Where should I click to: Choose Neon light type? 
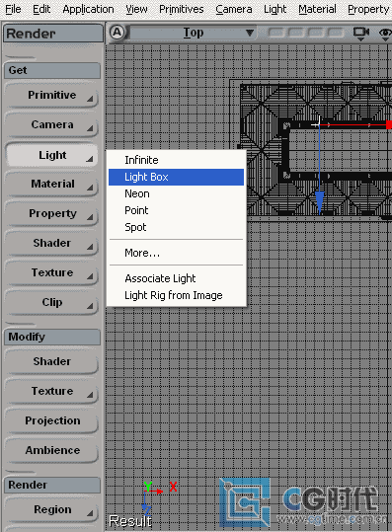coord(176,193)
